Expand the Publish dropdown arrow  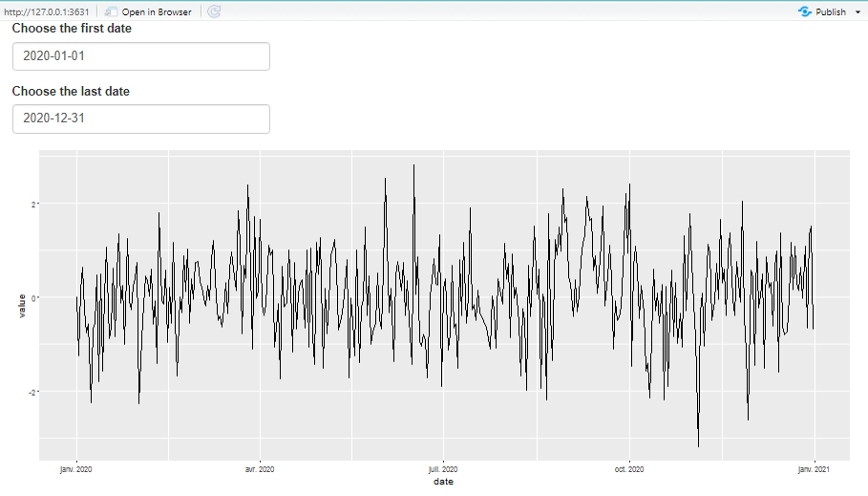(857, 11)
